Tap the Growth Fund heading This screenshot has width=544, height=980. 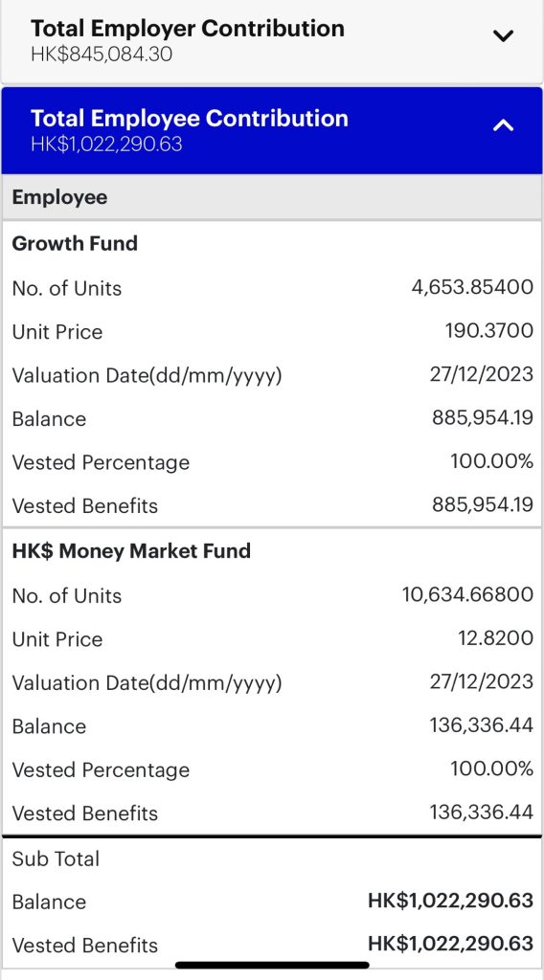click(75, 243)
